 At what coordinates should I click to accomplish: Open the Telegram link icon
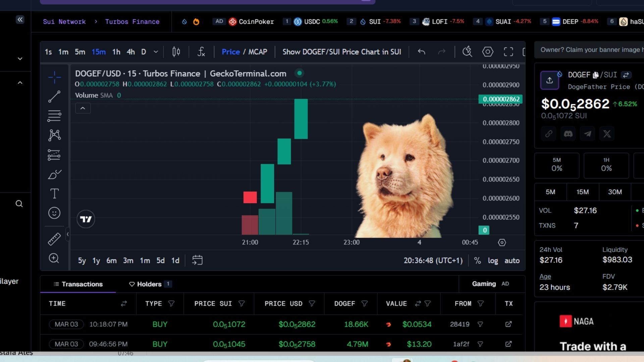click(588, 134)
